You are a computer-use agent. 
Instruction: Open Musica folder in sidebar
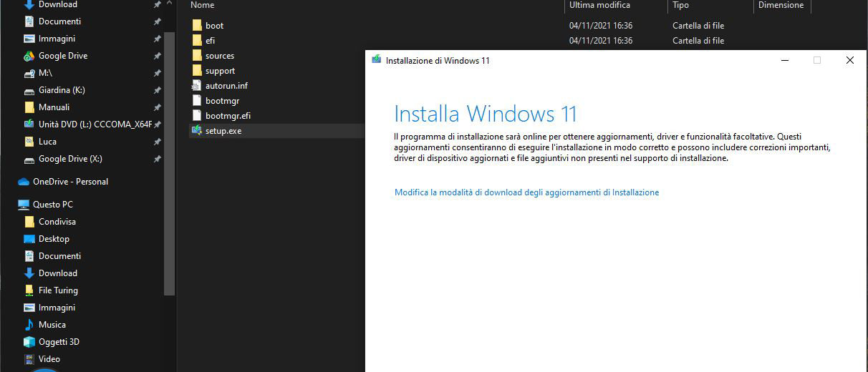(x=52, y=325)
